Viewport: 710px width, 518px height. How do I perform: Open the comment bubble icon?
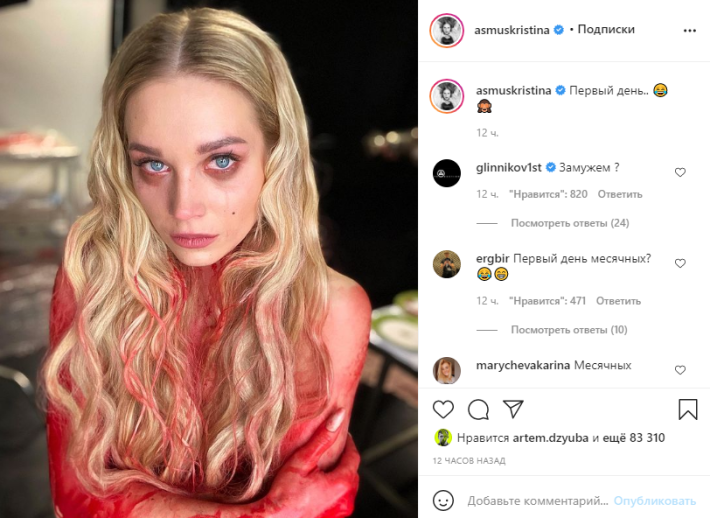click(x=478, y=410)
